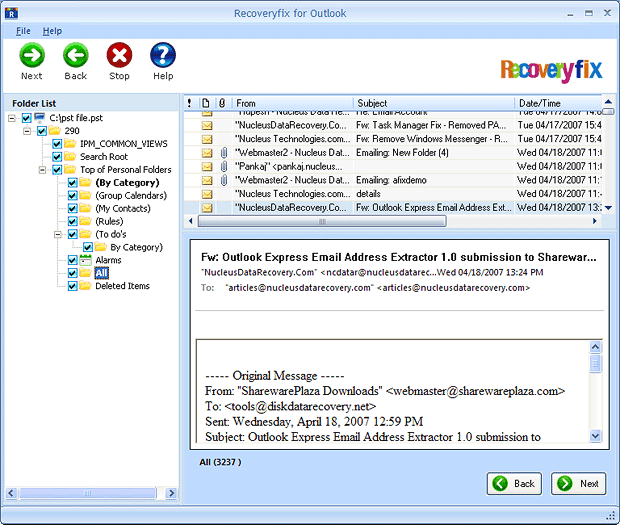Screen dimensions: 620x525
Task: Click paperclip icon on Emailing: afixdemo row
Action: pos(224,180)
